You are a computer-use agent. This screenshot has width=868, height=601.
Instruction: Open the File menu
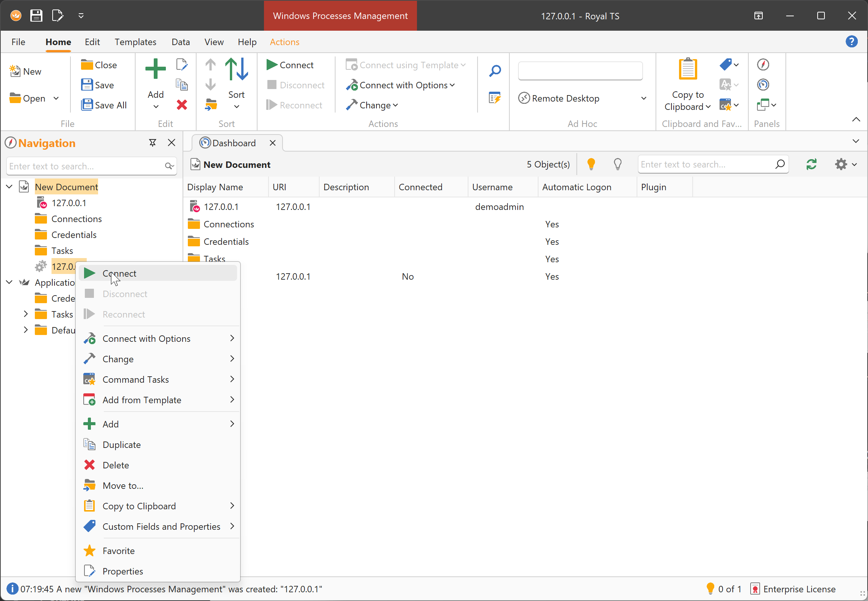(18, 42)
